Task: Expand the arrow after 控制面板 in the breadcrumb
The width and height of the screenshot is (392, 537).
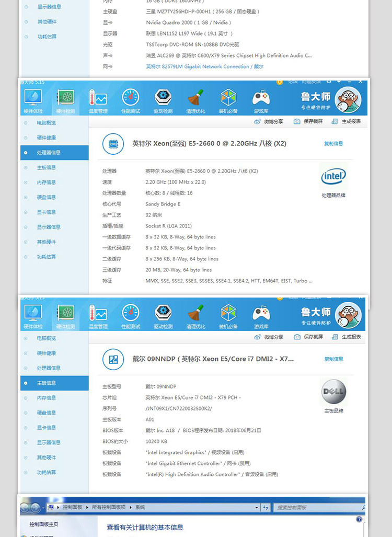Action: 87,508
